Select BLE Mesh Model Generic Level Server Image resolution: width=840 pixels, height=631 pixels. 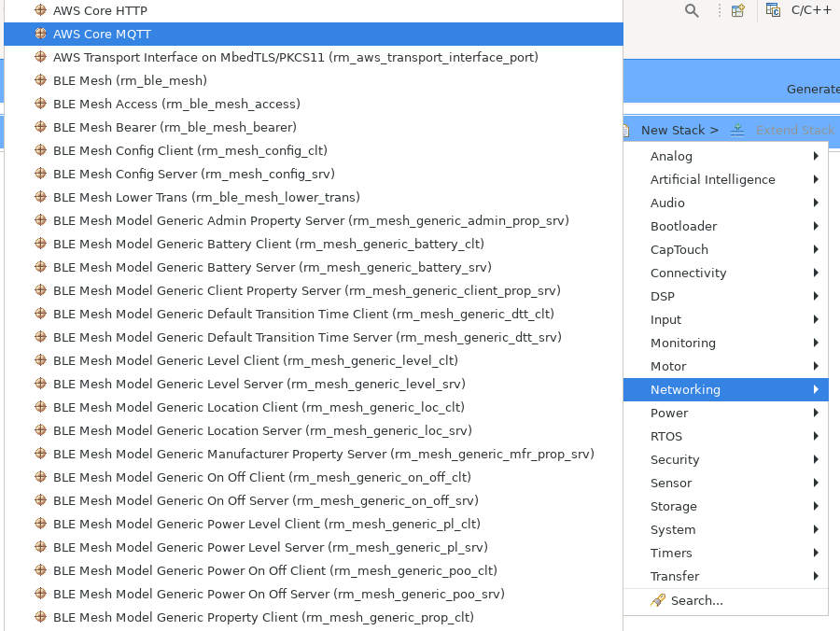pyautogui.click(x=314, y=384)
